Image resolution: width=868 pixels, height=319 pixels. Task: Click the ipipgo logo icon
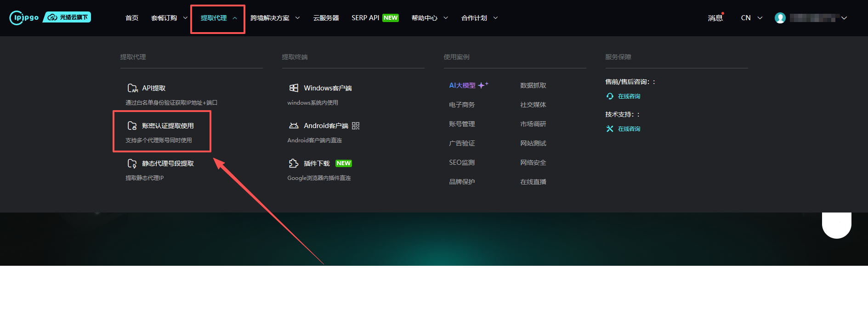pos(24,17)
